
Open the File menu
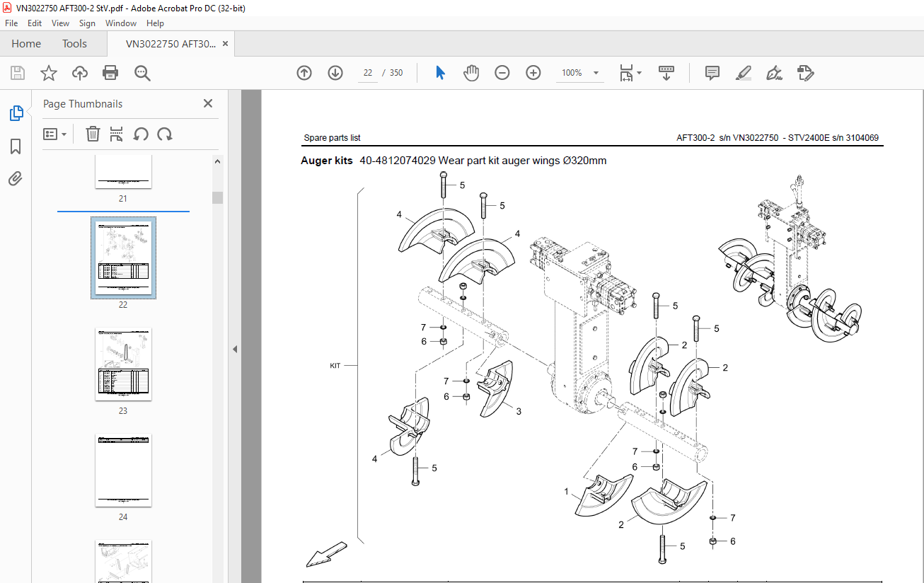[11, 23]
